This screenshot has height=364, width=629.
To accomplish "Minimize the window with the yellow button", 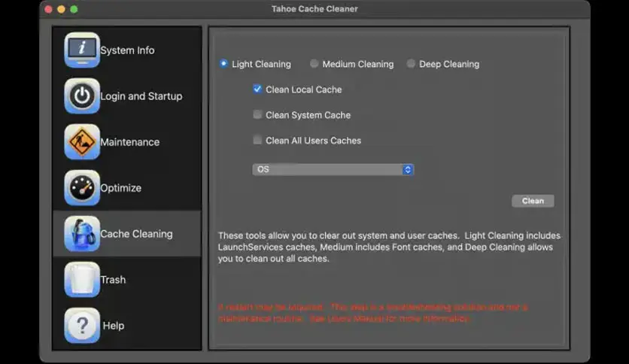I will click(x=62, y=9).
